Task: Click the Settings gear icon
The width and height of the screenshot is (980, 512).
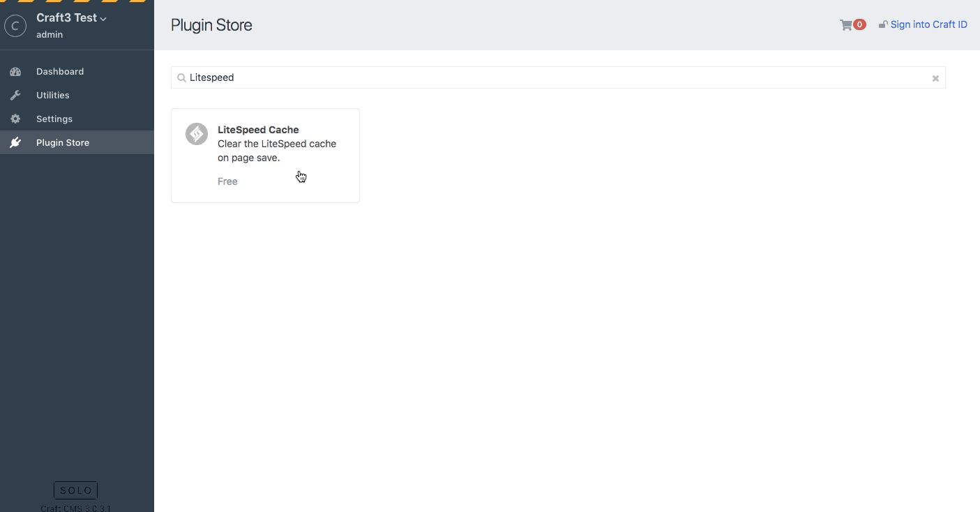Action: pyautogui.click(x=15, y=119)
